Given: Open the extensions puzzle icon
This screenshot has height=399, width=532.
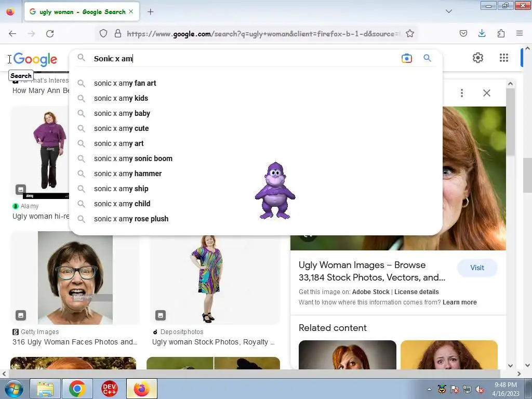Looking at the screenshot, I should (501, 33).
